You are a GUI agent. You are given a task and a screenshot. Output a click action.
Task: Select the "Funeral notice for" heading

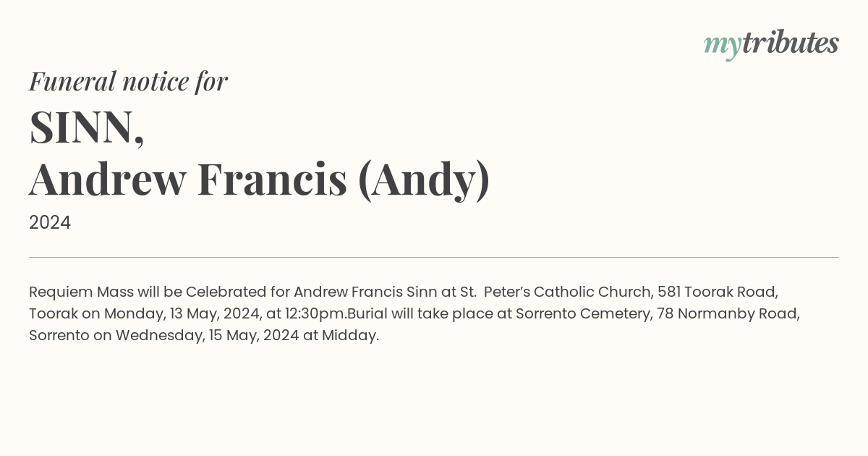(x=128, y=81)
